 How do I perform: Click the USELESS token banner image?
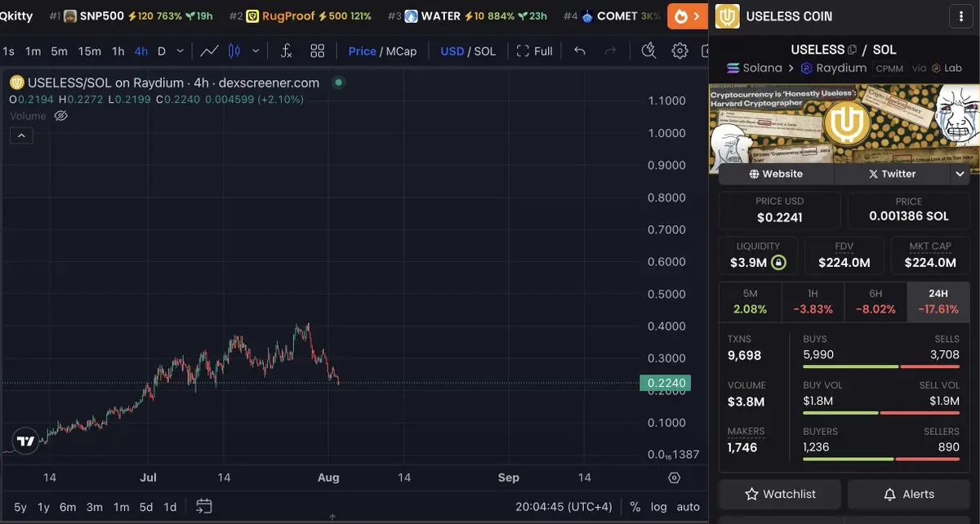pos(844,122)
